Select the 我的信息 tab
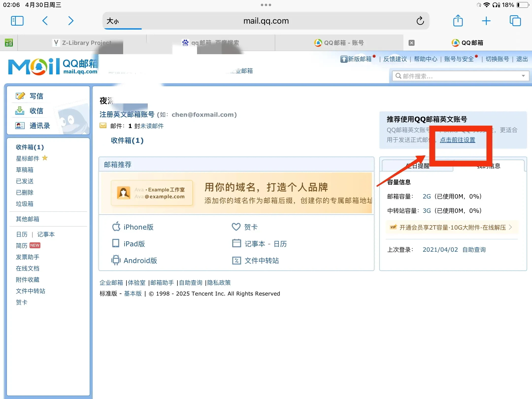 [488, 166]
